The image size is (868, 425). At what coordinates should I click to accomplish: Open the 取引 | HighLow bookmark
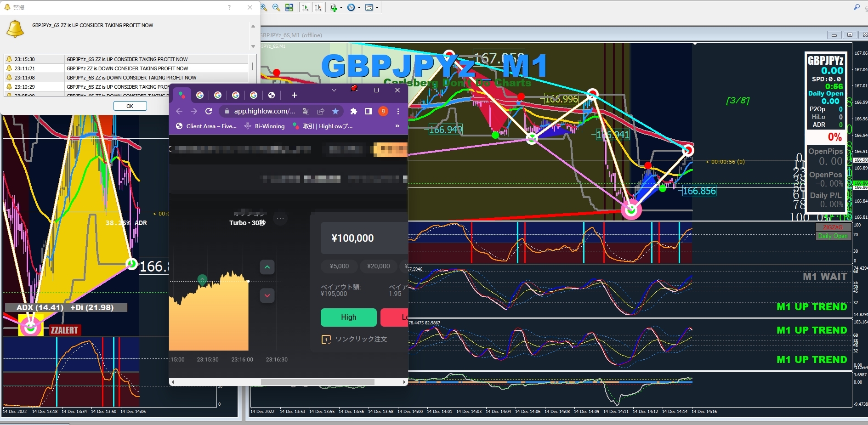click(x=323, y=126)
